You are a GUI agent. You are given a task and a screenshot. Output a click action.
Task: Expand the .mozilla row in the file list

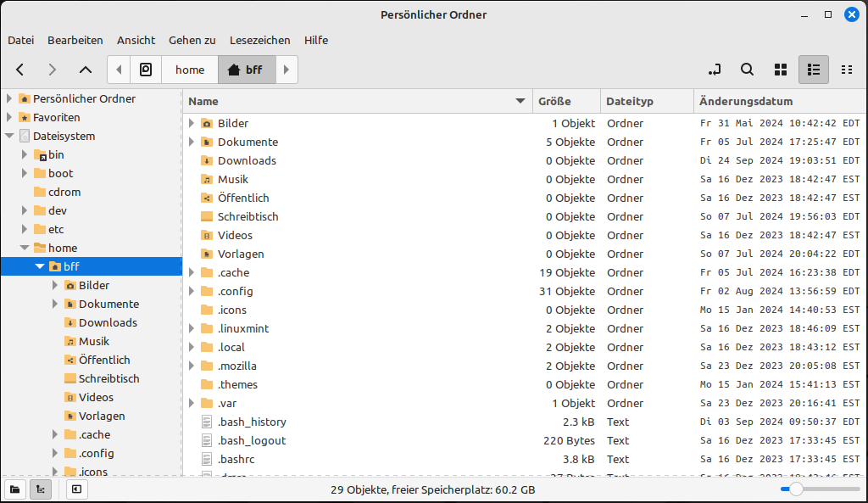pos(192,366)
